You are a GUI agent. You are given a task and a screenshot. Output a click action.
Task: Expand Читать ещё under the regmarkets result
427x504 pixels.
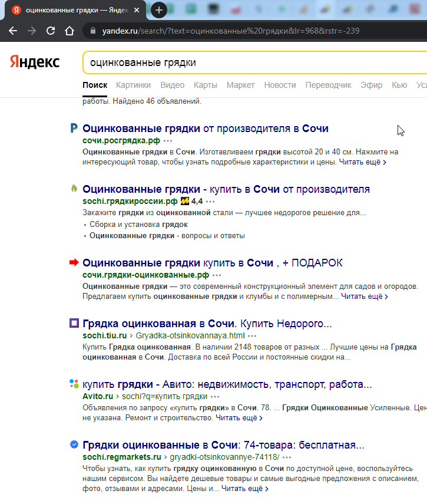[x=244, y=489]
